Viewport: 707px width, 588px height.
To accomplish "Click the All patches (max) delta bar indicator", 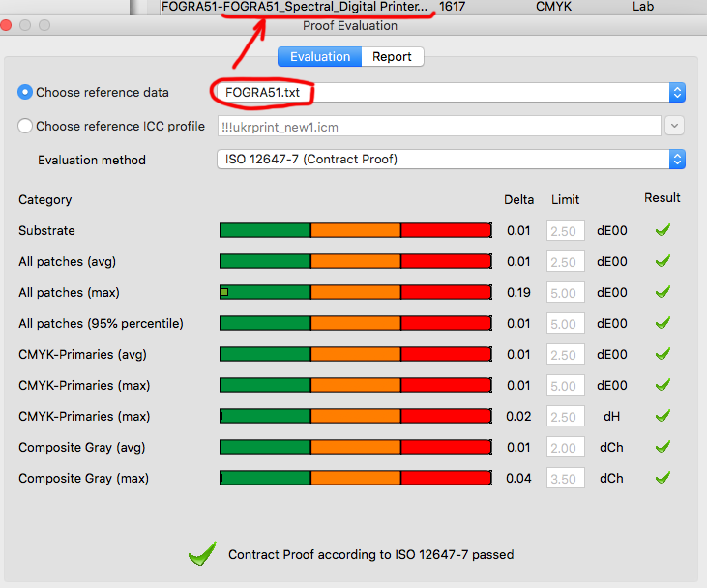I will click(224, 292).
